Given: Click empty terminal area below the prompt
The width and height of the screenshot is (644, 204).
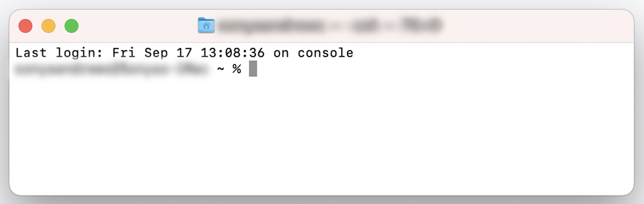Looking at the screenshot, I should (x=322, y=140).
